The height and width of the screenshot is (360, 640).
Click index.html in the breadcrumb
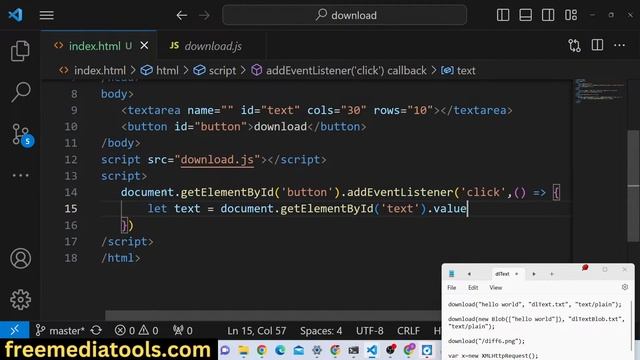[x=100, y=71]
